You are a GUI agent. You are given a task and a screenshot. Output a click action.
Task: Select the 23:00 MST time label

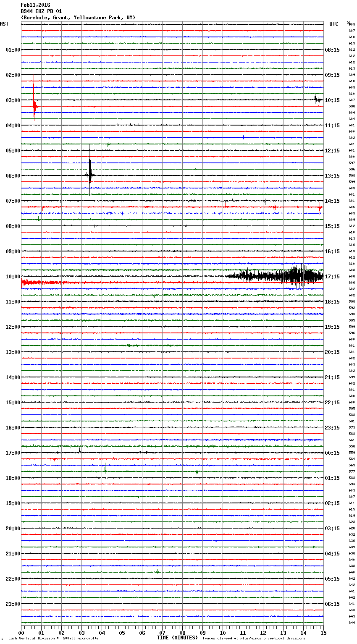coord(13,604)
